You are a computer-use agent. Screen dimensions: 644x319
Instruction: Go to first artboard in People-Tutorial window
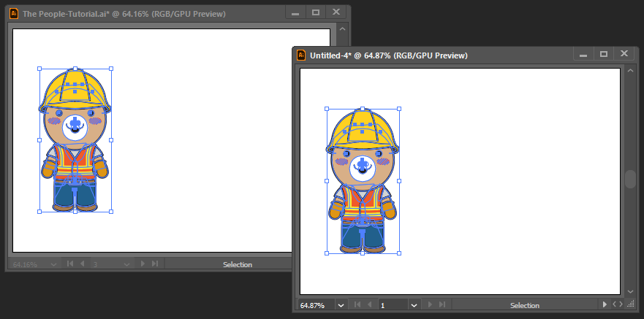[x=70, y=264]
